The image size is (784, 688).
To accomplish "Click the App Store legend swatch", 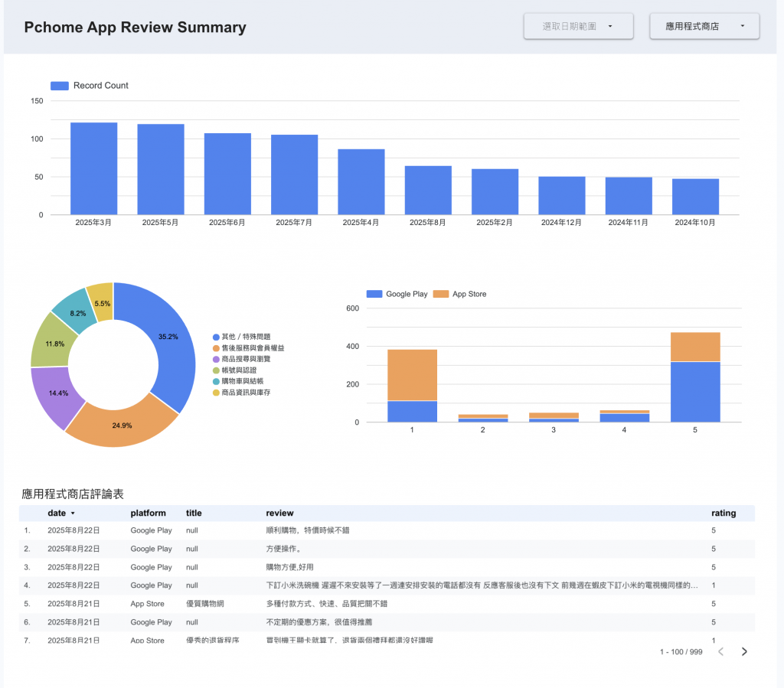I will tap(440, 294).
